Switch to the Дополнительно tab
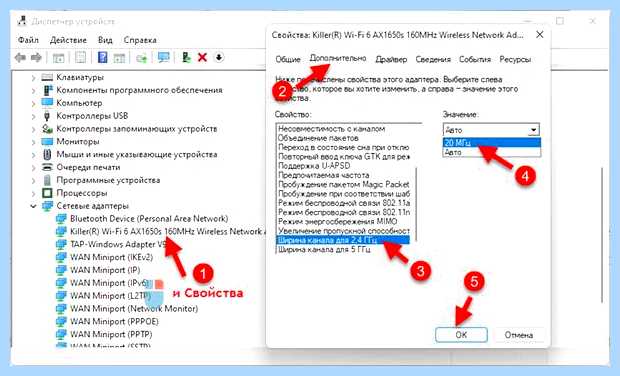The image size is (620, 376). coord(338,58)
